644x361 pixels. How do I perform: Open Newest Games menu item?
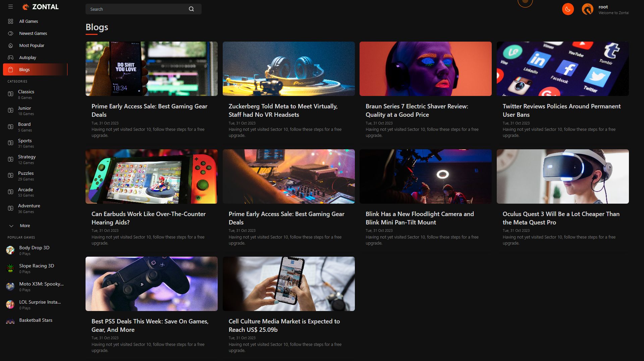(x=33, y=33)
